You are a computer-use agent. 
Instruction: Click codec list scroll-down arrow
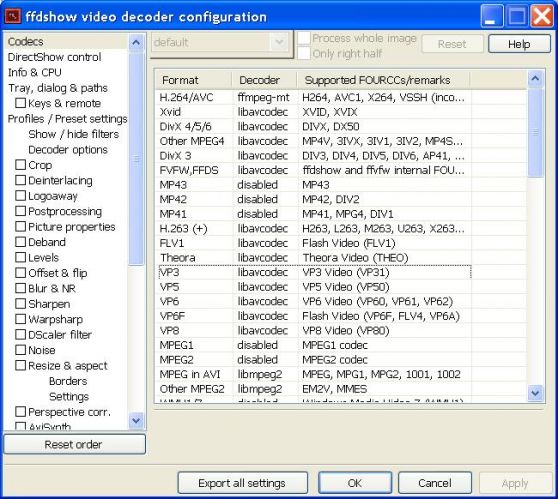point(535,393)
